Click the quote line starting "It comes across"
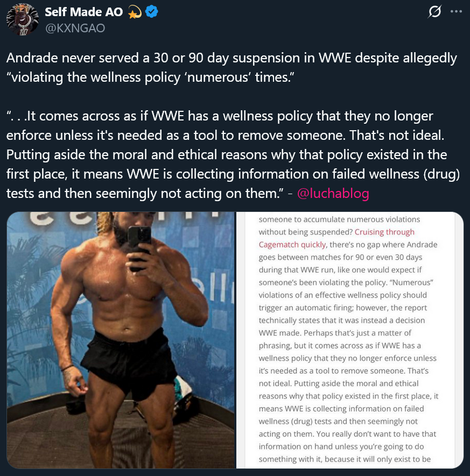 220,116
